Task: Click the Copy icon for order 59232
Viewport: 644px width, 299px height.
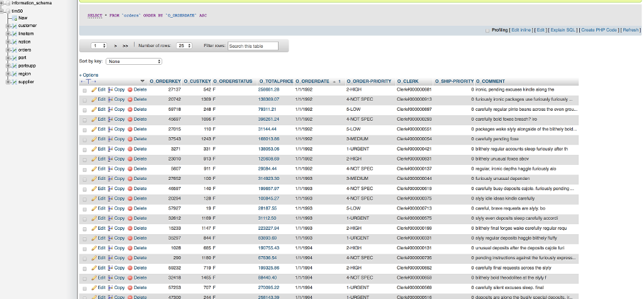Action: click(110, 268)
